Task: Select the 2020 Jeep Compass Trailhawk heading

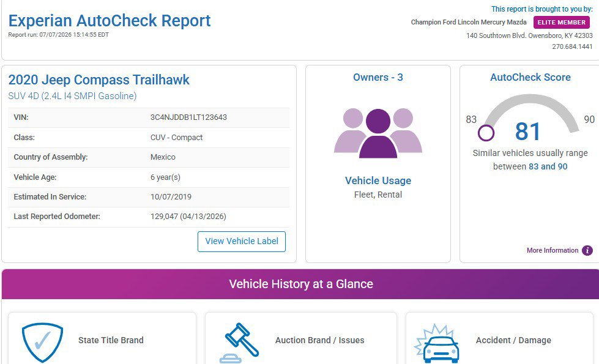Action: point(99,80)
